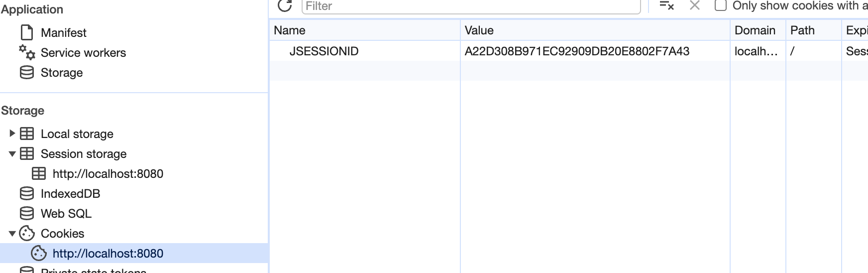Click the Service workers gear icon
868x273 pixels.
pos(27,52)
